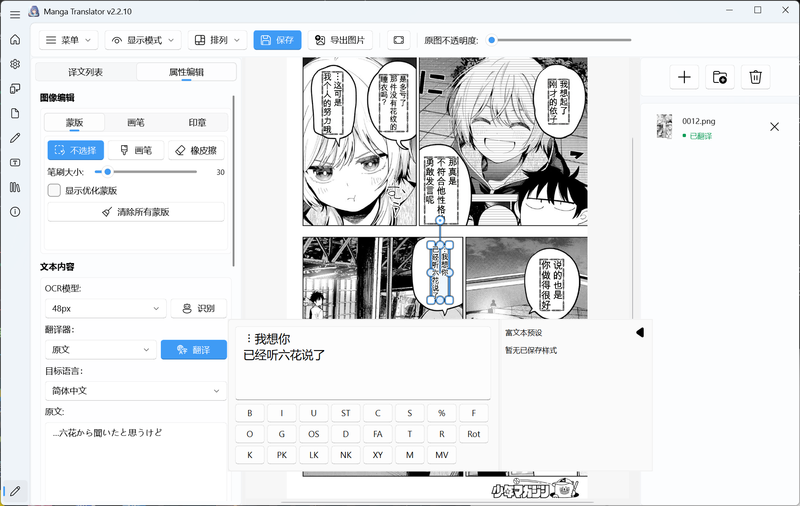Click the XY format button

coord(378,455)
